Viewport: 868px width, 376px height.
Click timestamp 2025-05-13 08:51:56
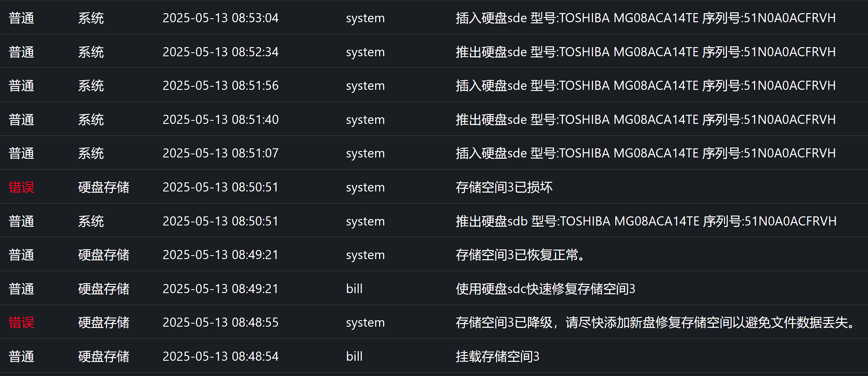point(220,85)
